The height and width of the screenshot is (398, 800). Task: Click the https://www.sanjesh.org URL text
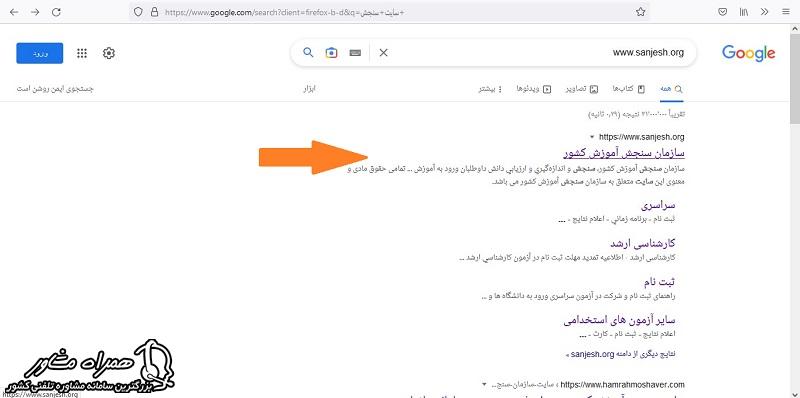tap(642, 137)
